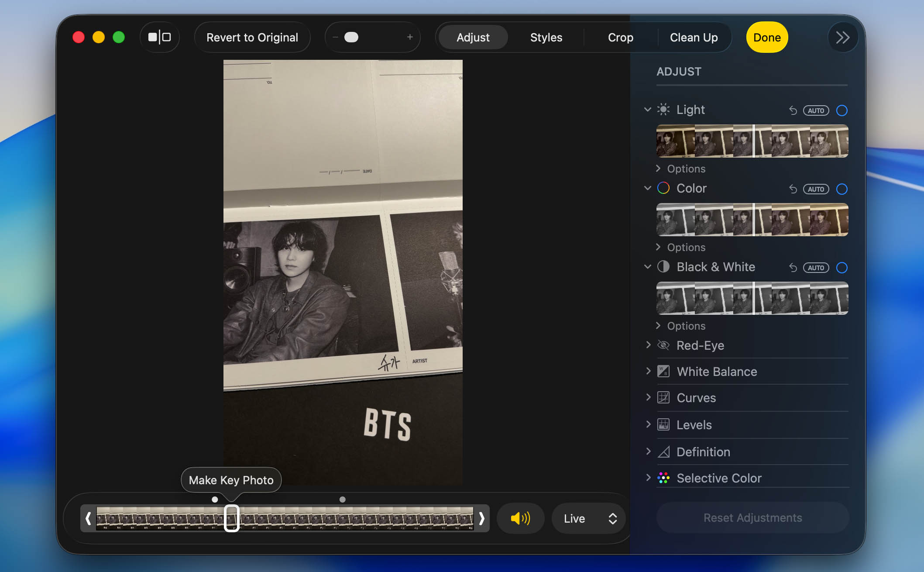
Task: Apply AUTO to Black & White adjustment
Action: click(x=816, y=268)
